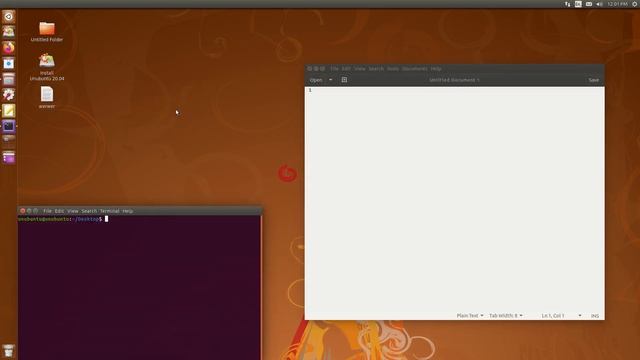
Task: Click the clock showing 12:01 PM
Action: [x=617, y=4]
